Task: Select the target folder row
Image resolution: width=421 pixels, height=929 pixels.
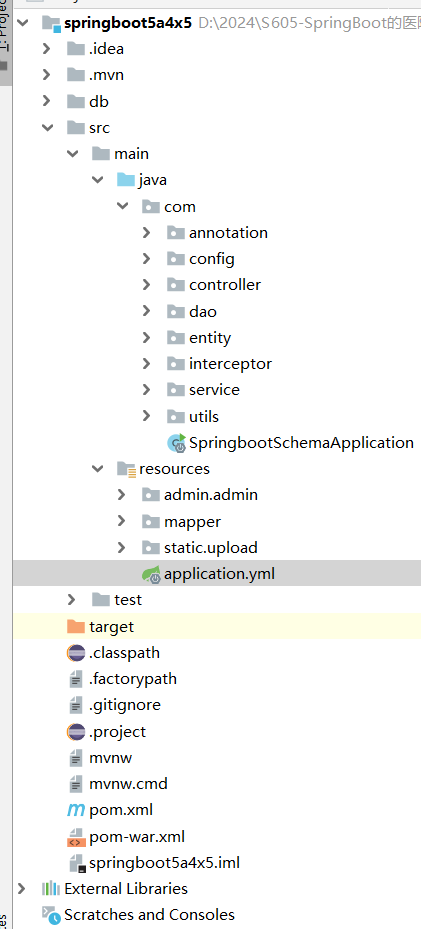Action: pyautogui.click(x=217, y=626)
